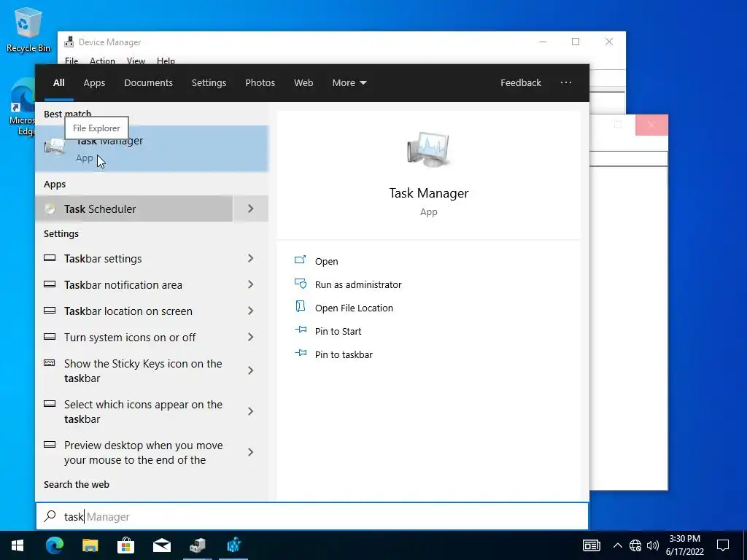747x560 pixels.
Task: Click the Pin to taskbar pin icon
Action: pos(300,353)
